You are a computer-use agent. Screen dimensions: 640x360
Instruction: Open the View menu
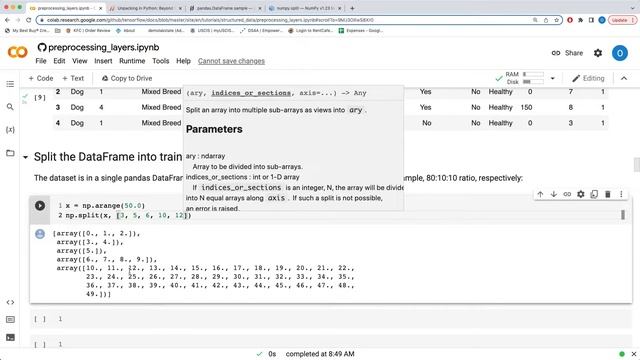tap(80, 61)
